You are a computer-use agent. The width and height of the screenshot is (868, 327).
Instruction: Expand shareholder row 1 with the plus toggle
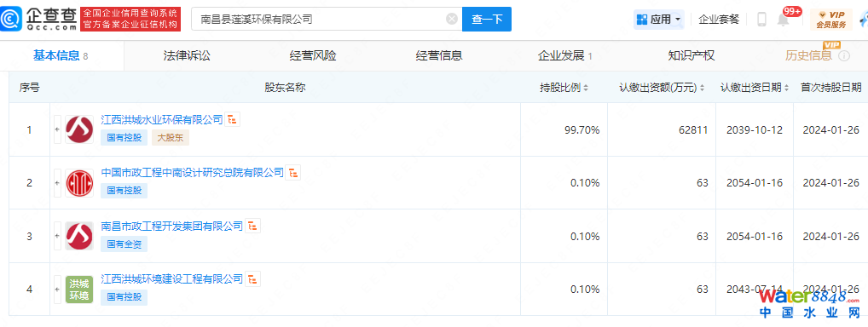click(x=57, y=129)
